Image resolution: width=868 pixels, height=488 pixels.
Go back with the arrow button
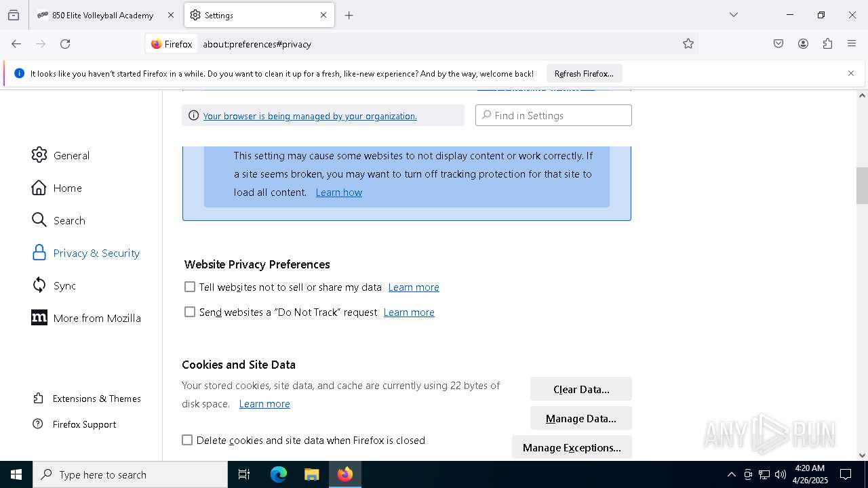pyautogui.click(x=16, y=44)
